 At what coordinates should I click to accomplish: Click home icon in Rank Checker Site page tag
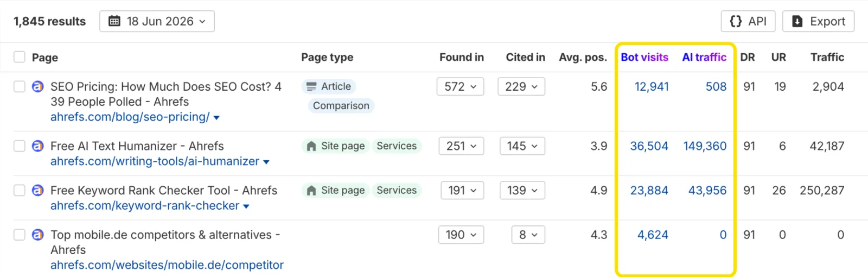pos(311,190)
